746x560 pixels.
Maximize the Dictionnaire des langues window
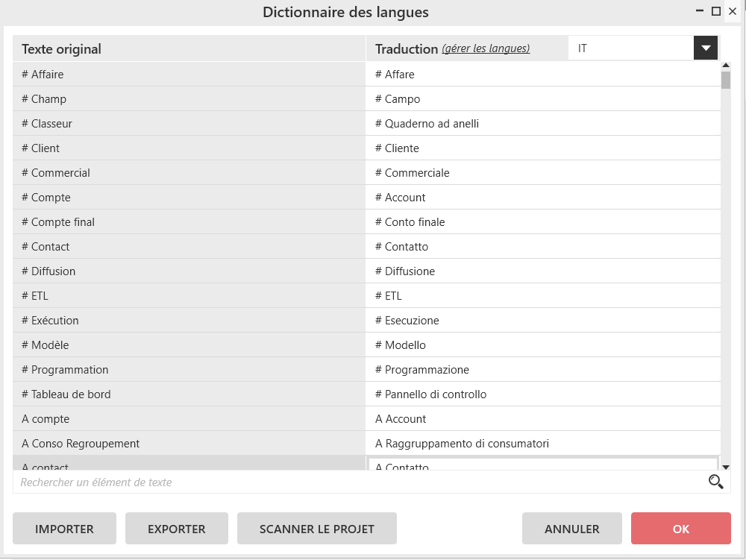[716, 11]
